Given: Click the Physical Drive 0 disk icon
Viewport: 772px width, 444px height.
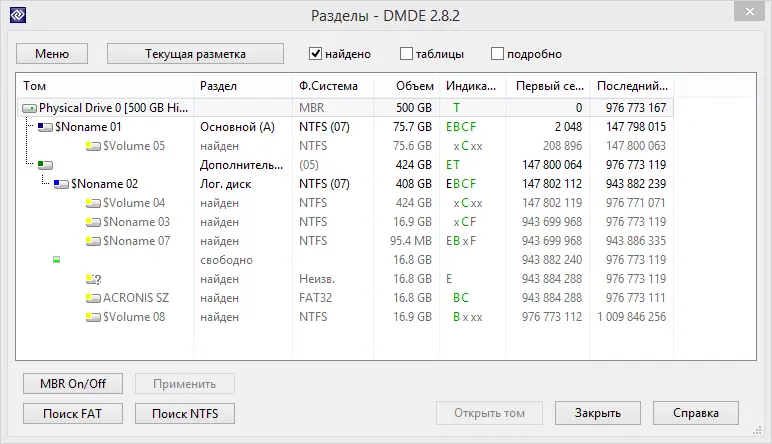Looking at the screenshot, I should click(29, 108).
